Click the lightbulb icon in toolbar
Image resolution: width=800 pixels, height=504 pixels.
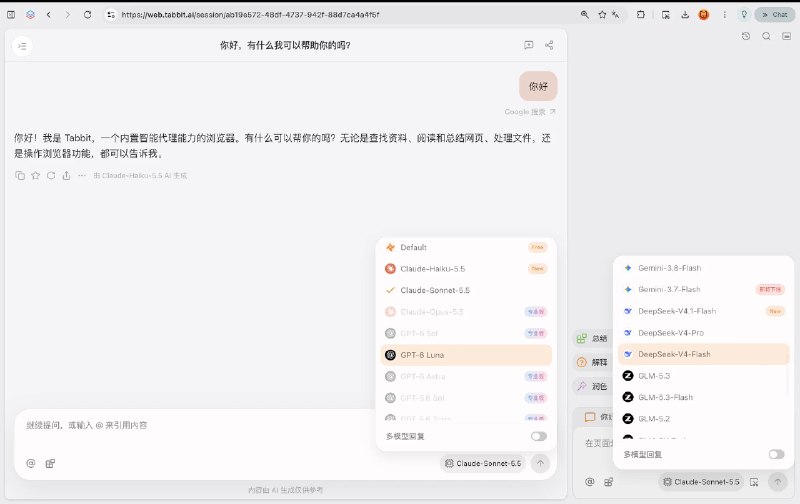(744, 15)
